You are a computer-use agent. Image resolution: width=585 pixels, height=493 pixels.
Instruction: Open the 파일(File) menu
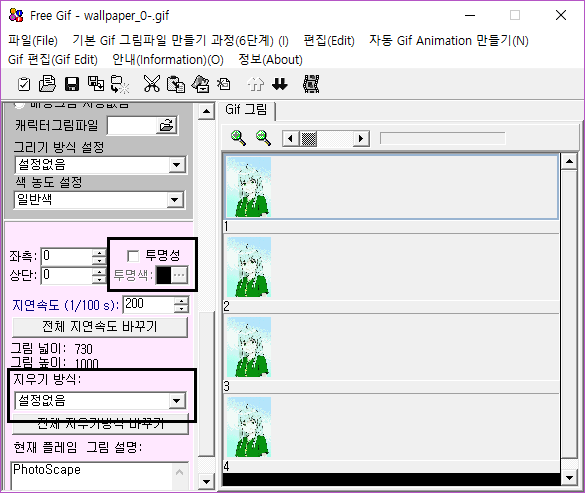(33, 40)
